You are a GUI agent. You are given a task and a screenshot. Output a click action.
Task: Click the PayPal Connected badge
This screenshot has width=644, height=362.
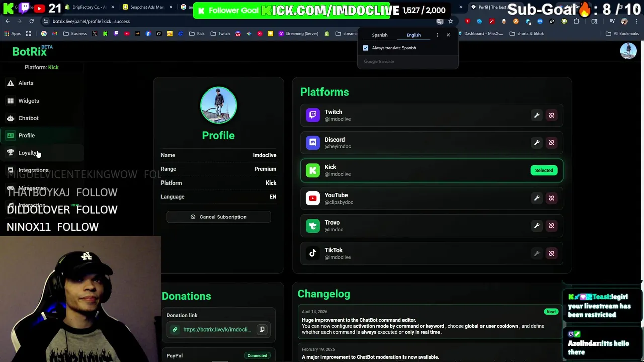(x=257, y=356)
